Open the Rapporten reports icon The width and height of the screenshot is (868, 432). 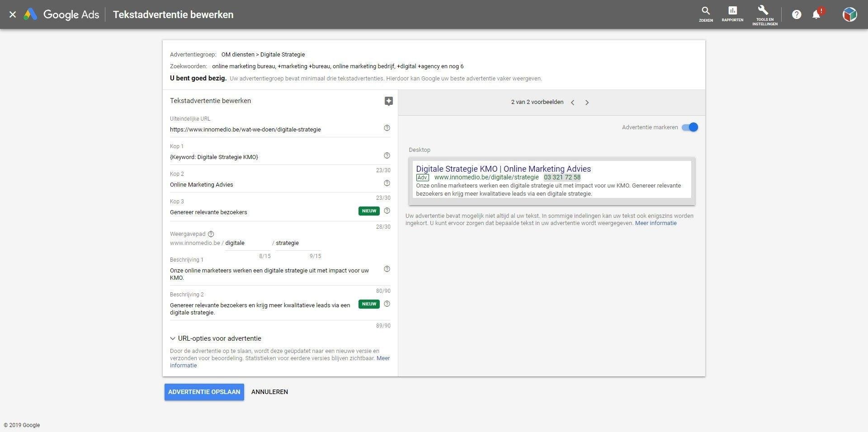(732, 14)
